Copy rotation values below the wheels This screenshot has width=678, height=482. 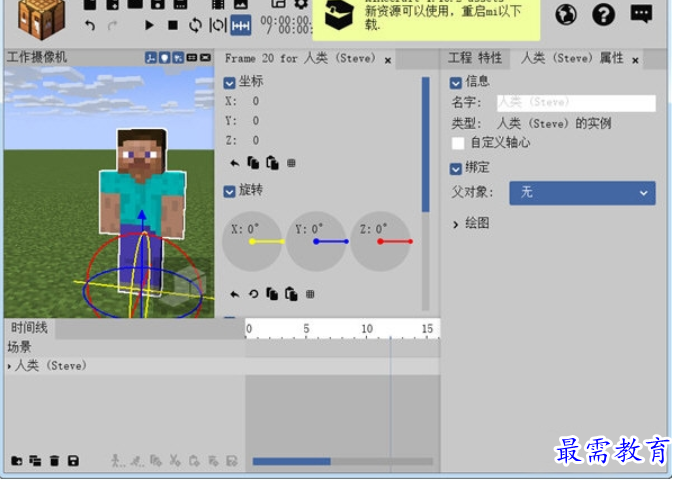pyautogui.click(x=272, y=294)
